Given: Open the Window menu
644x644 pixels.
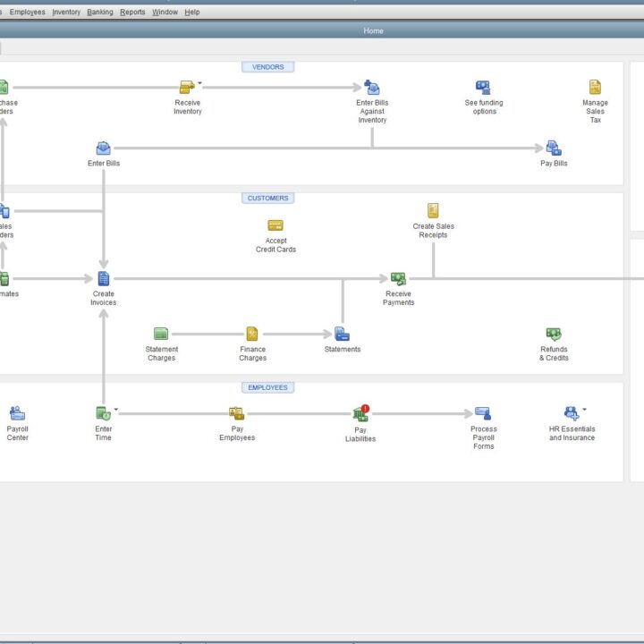Looking at the screenshot, I should coord(165,12).
